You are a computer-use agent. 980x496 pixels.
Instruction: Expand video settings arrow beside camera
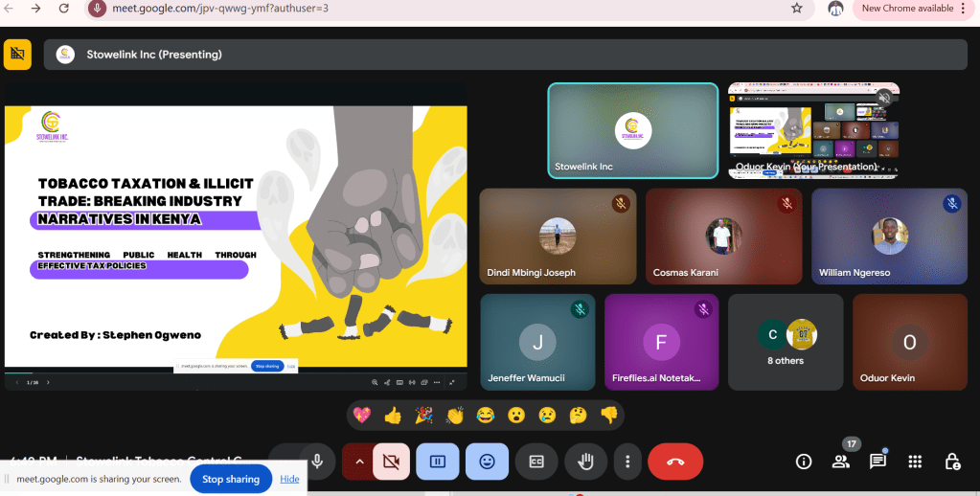pos(359,462)
